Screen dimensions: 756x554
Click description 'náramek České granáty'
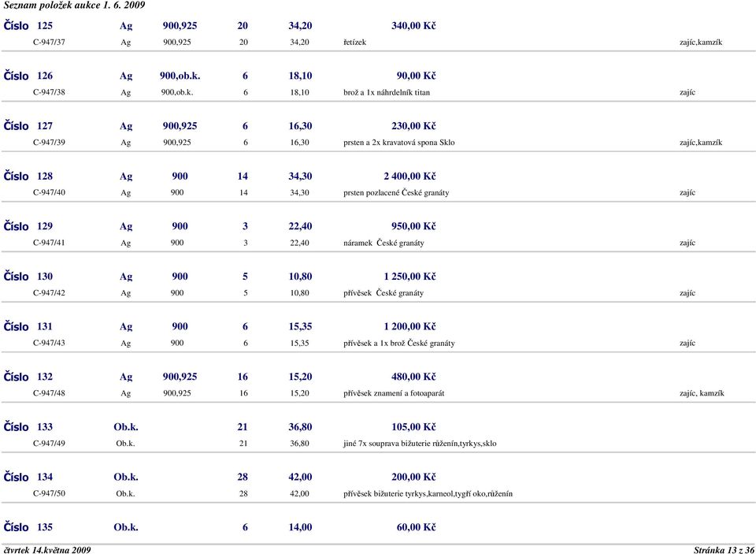[x=384, y=243]
